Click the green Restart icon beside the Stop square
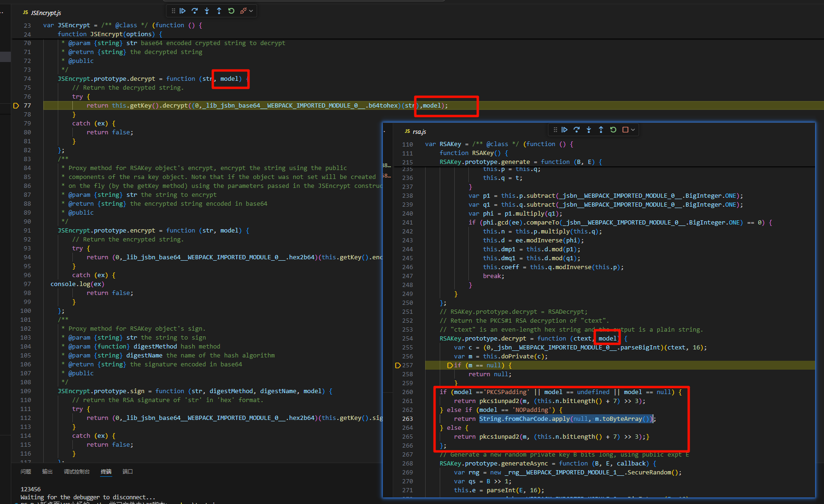Image resolution: width=824 pixels, height=504 pixels. click(613, 130)
